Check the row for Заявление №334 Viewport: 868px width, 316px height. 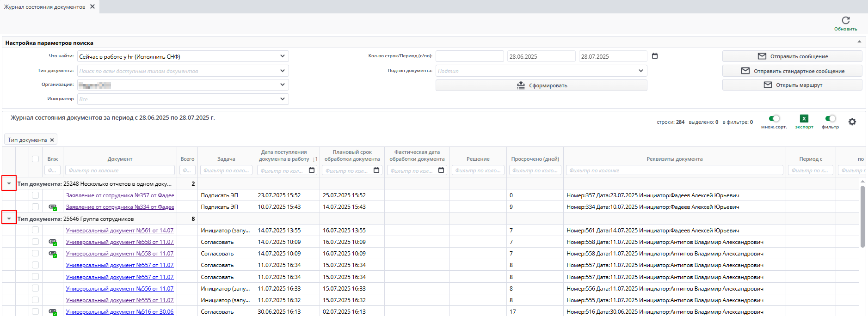35,207
